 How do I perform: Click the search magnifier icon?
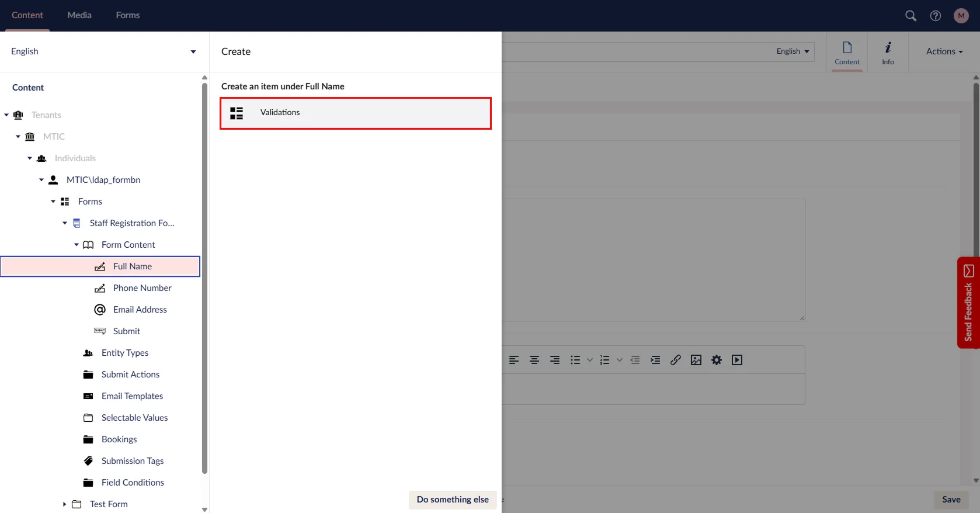point(911,16)
